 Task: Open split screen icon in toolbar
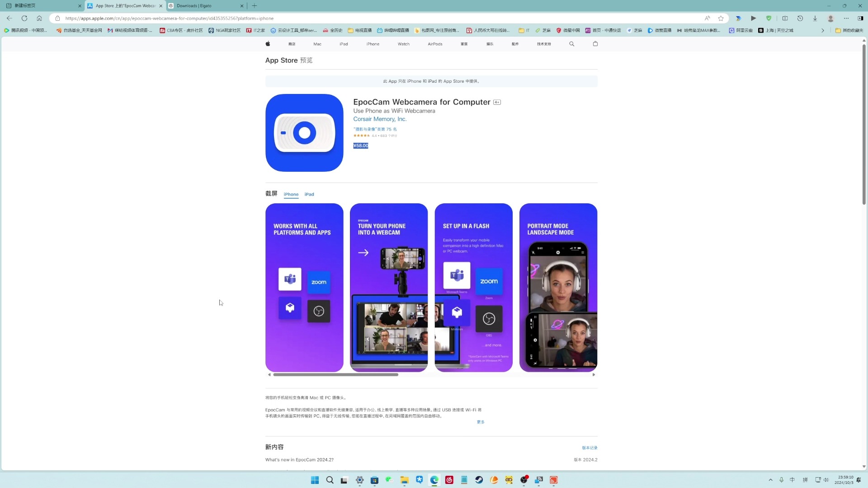(x=785, y=18)
